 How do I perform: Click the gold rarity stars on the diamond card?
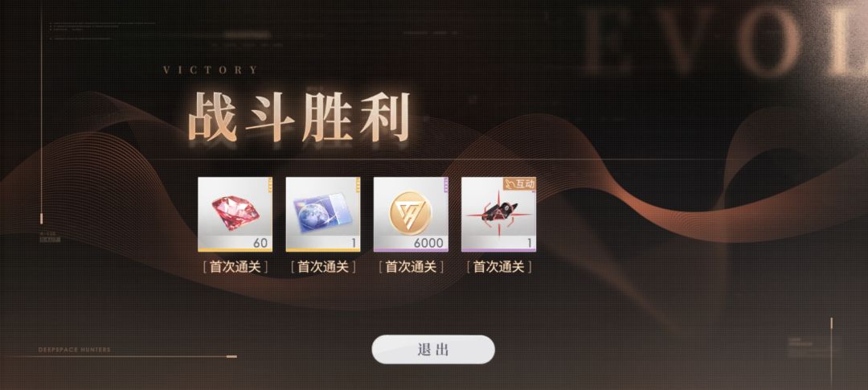coord(270,185)
